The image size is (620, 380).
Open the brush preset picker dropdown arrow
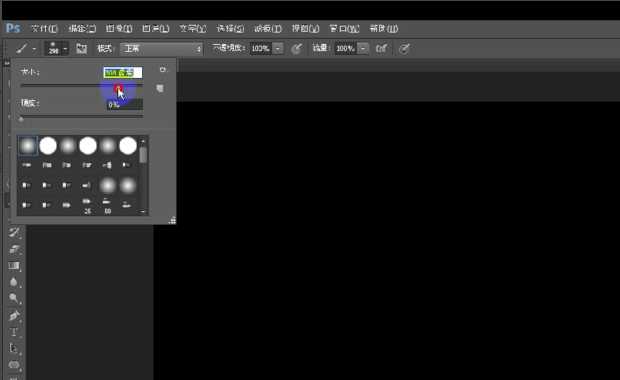(x=65, y=49)
